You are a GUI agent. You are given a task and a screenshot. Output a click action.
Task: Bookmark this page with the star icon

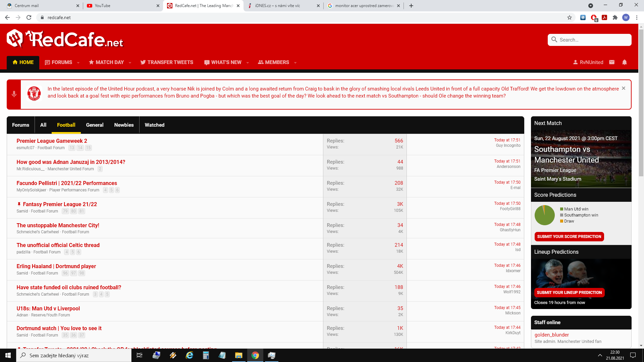[x=570, y=17]
